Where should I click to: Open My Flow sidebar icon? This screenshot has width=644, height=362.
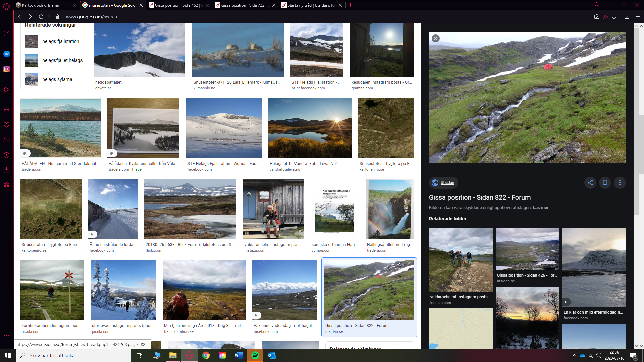(6, 89)
